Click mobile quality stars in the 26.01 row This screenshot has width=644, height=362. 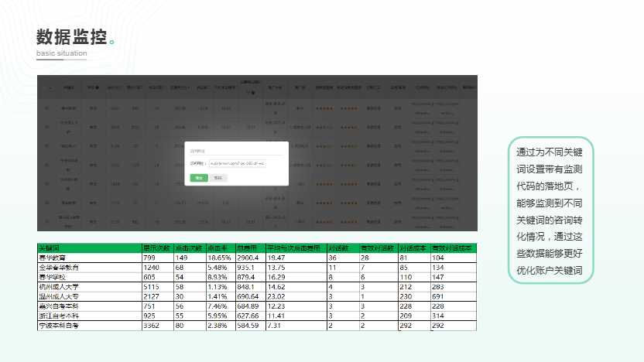click(348, 108)
